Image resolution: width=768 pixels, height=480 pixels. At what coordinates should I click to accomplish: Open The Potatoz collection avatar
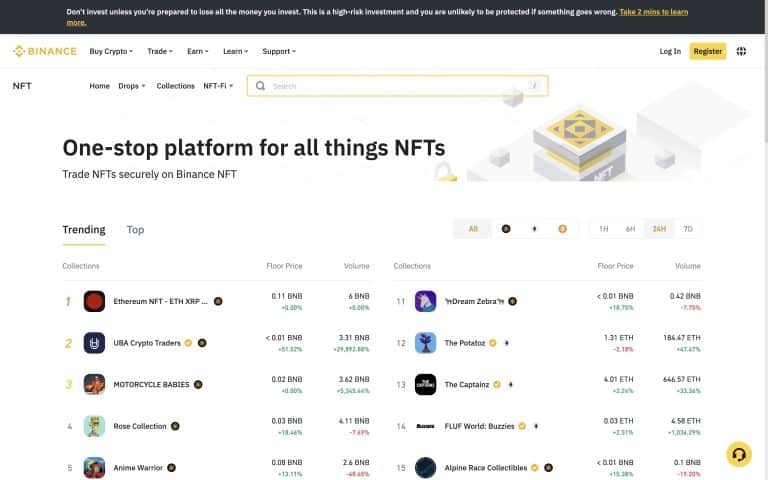425,343
